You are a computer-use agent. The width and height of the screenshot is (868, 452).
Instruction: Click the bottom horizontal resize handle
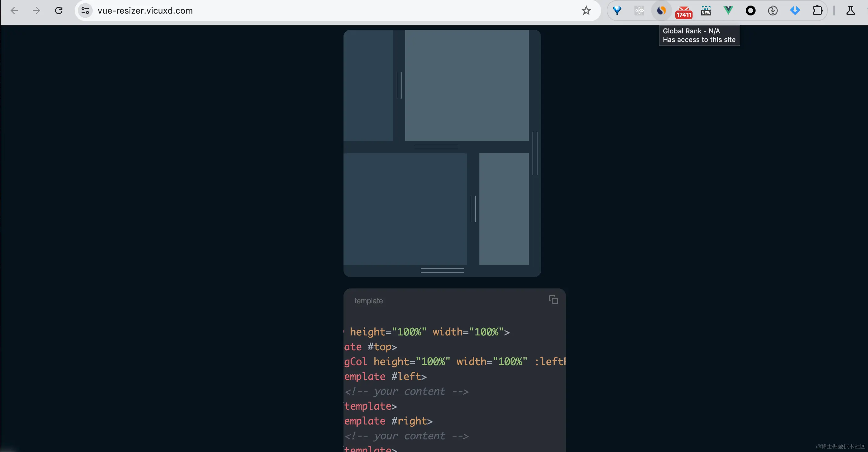coord(442,271)
